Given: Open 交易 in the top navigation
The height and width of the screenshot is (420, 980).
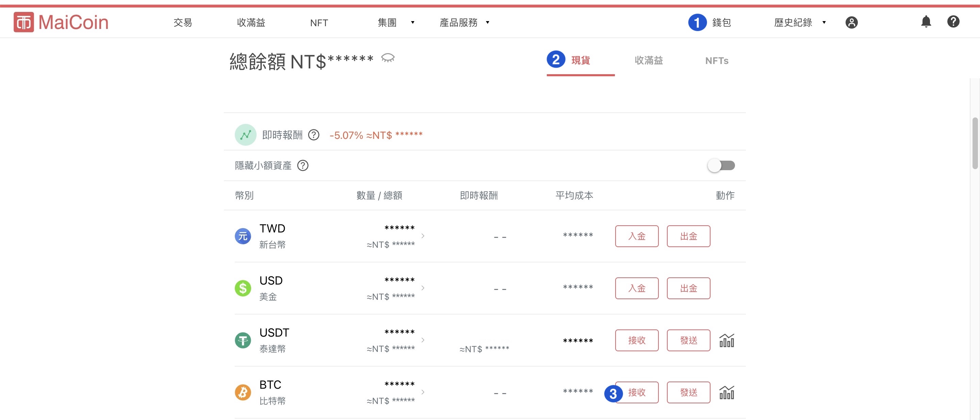Looking at the screenshot, I should click(x=183, y=22).
